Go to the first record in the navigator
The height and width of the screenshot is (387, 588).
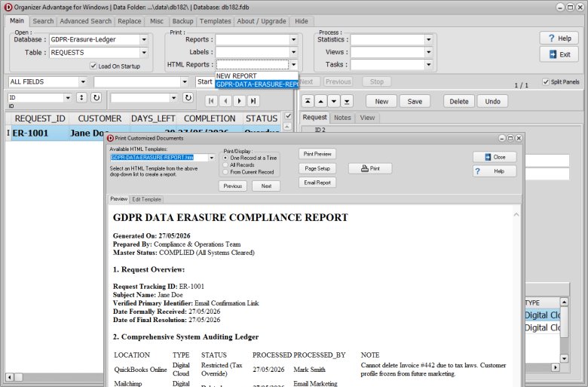[211, 101]
